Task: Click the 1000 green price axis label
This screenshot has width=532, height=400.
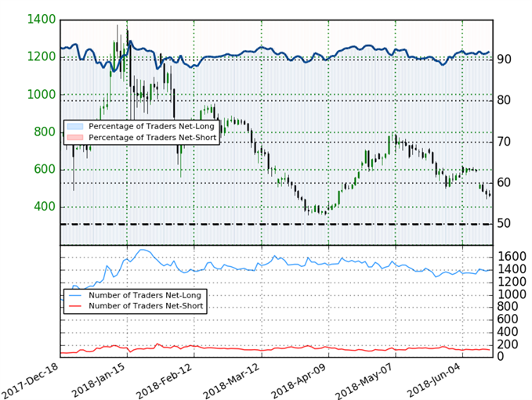Action: click(x=42, y=95)
